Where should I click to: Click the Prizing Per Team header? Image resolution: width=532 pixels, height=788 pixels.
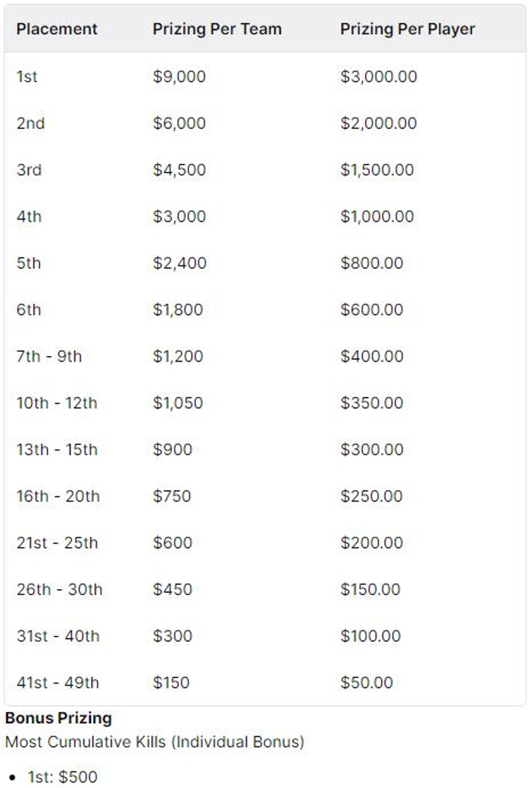[x=217, y=29]
